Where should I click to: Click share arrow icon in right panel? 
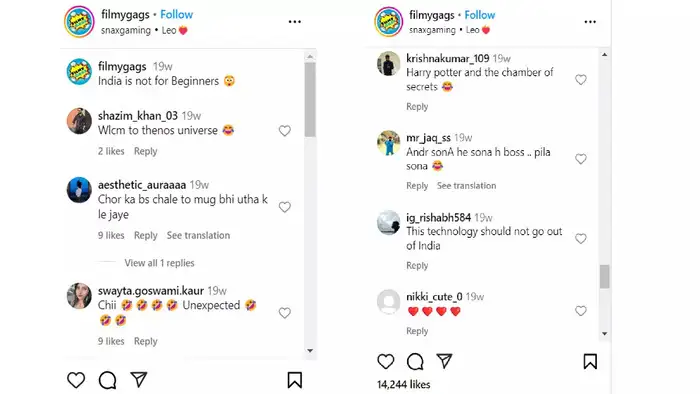coord(444,361)
